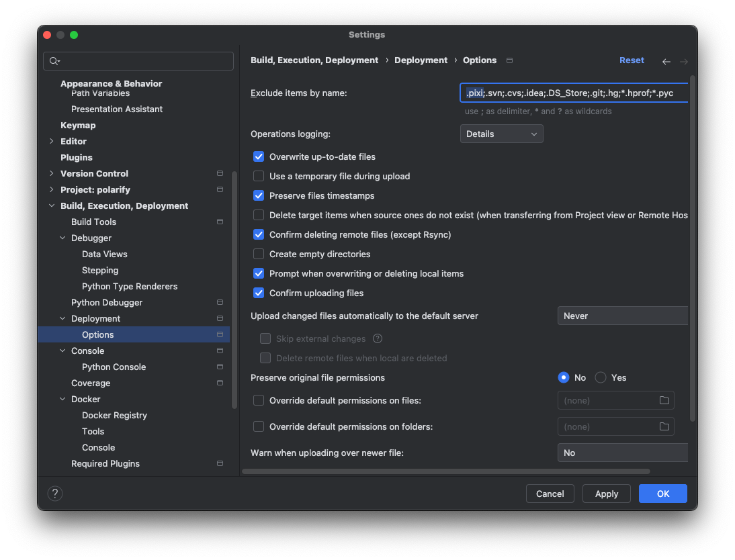Click Reset link to revert changes
Image resolution: width=735 pixels, height=560 pixels.
tap(632, 60)
